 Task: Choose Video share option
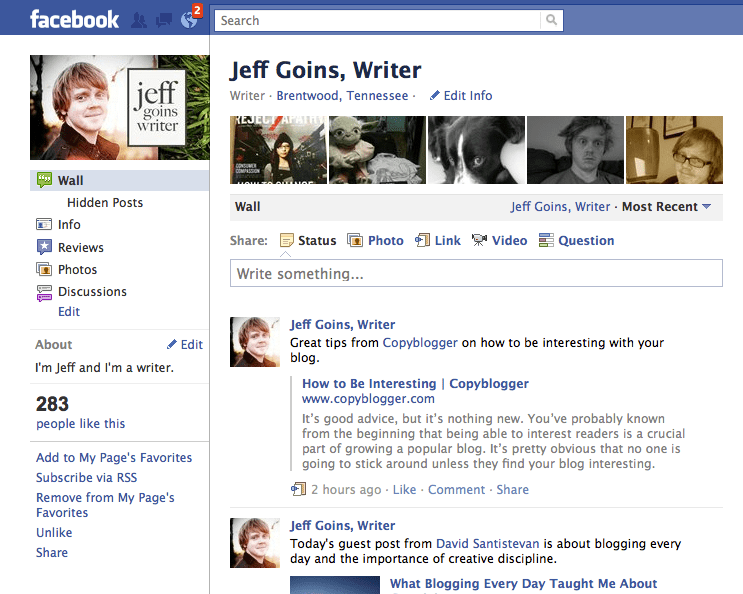pos(509,240)
